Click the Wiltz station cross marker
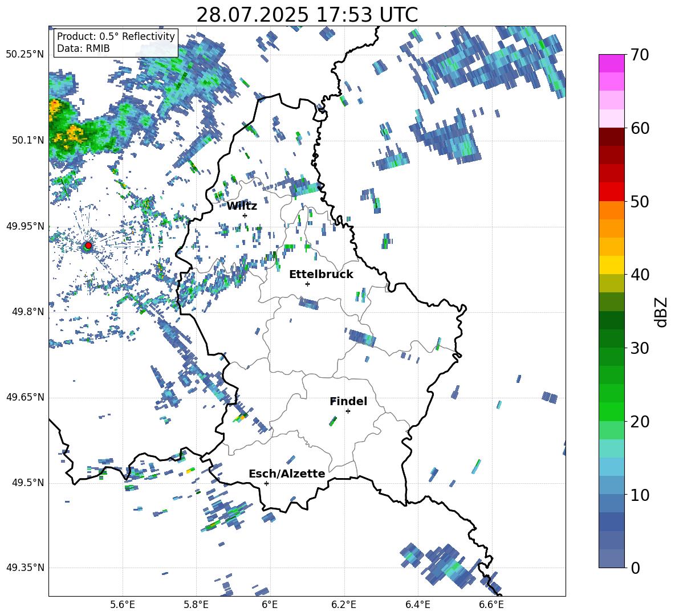The image size is (675, 616). point(245,215)
